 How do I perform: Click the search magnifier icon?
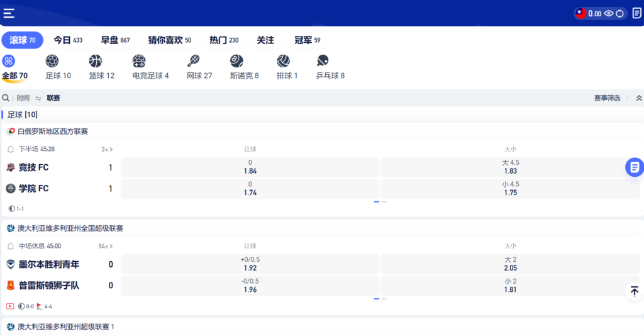(x=6, y=98)
